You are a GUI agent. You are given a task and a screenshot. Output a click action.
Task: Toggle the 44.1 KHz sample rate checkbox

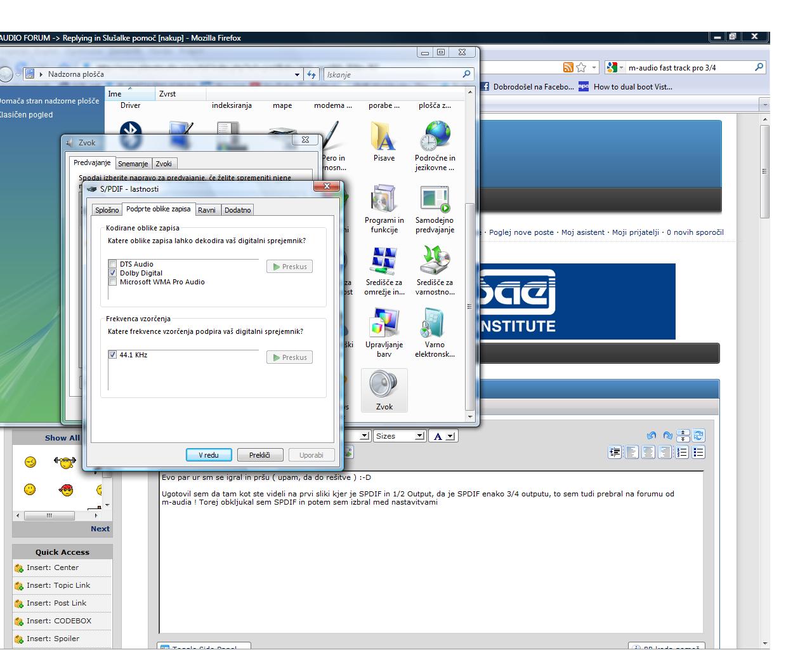(x=112, y=355)
